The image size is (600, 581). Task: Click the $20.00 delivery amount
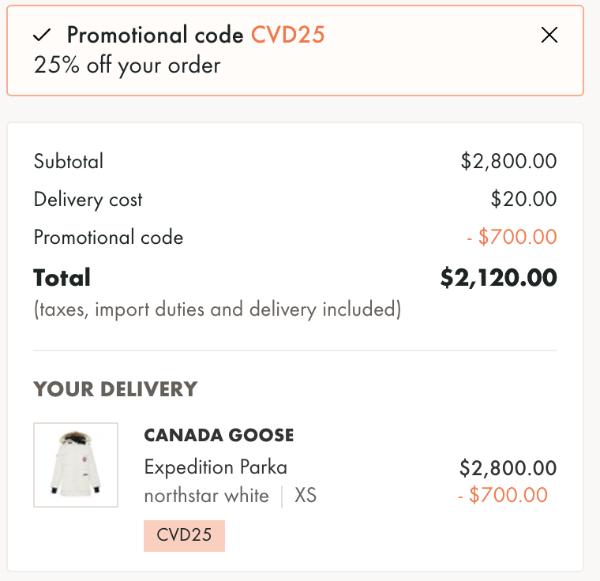point(523,199)
